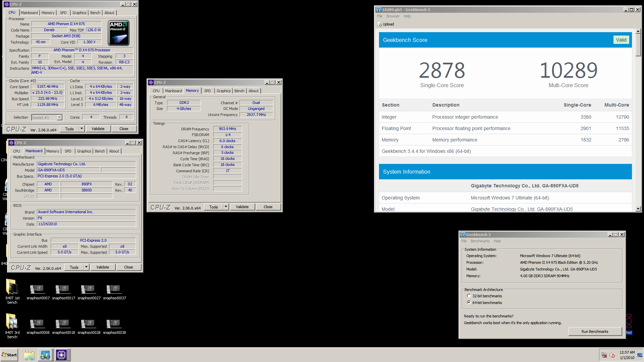Screen dimensions: 644x362
Task: Open Help menu in Geekbench 3 launcher
Action: pos(497,241)
